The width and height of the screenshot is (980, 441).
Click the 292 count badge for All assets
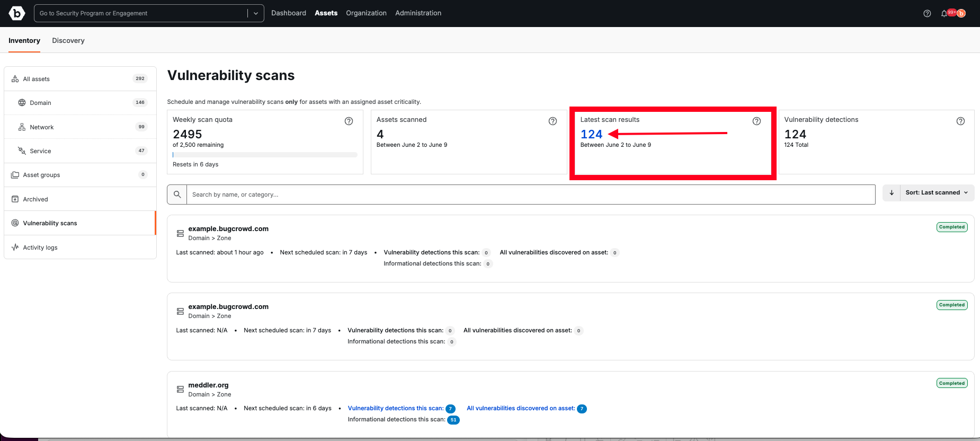140,78
